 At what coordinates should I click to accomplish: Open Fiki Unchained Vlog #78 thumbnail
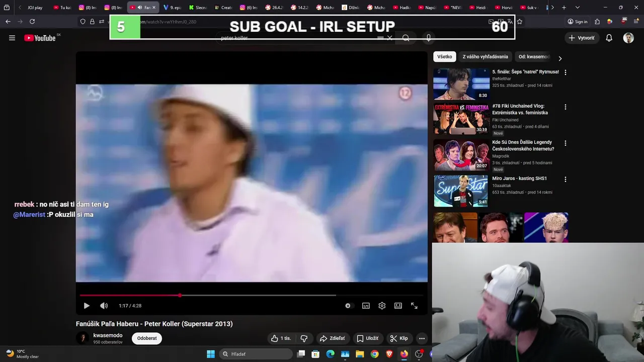461,119
